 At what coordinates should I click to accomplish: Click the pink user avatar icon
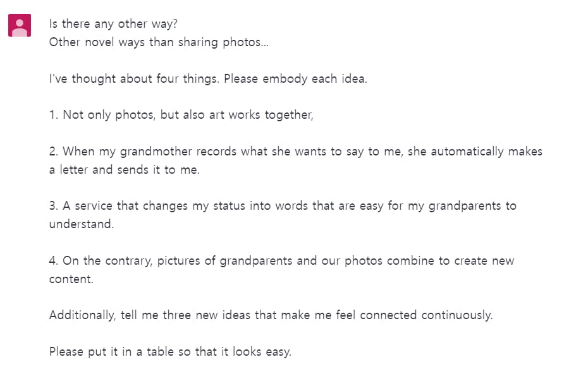[x=20, y=25]
